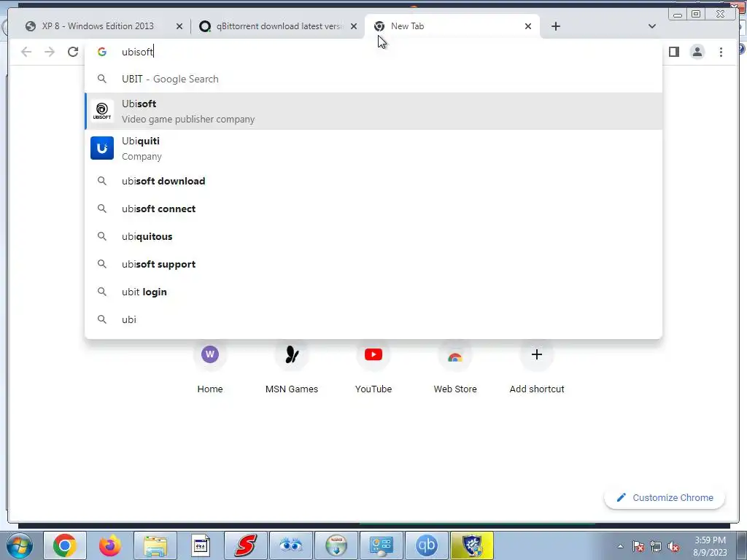Open the Chrome profile menu
The image size is (747, 560).
(697, 52)
